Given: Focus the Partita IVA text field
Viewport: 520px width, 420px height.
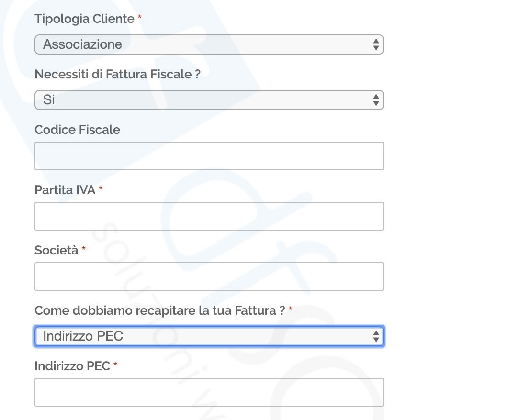Looking at the screenshot, I should point(209,216).
